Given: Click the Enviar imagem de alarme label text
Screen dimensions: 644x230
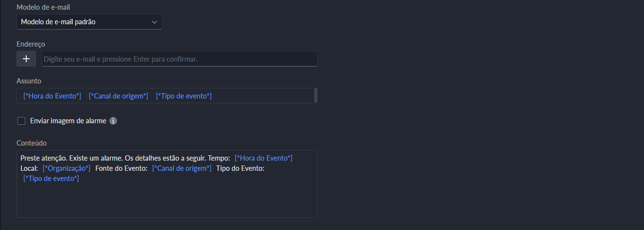Looking at the screenshot, I should 68,121.
